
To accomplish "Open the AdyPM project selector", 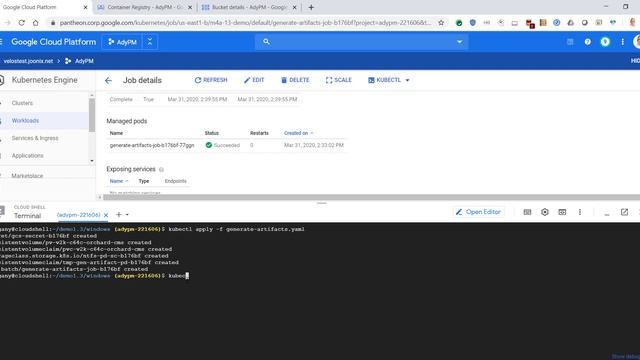I will 122,42.
